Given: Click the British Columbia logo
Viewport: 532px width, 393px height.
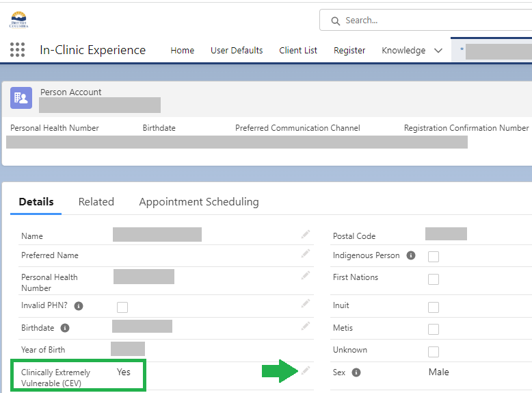Looking at the screenshot, I should pos(18,20).
